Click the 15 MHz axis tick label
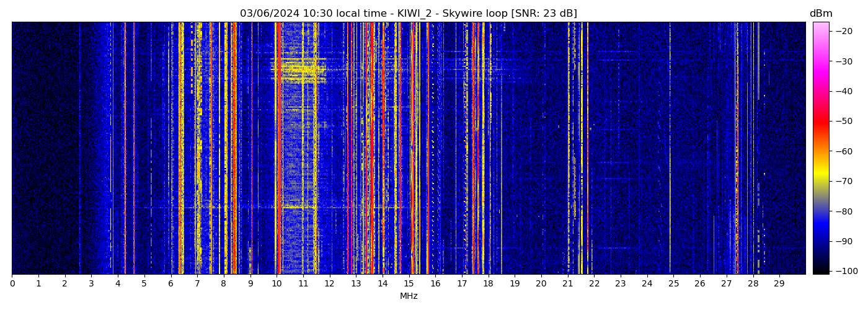The image size is (868, 310). (409, 283)
